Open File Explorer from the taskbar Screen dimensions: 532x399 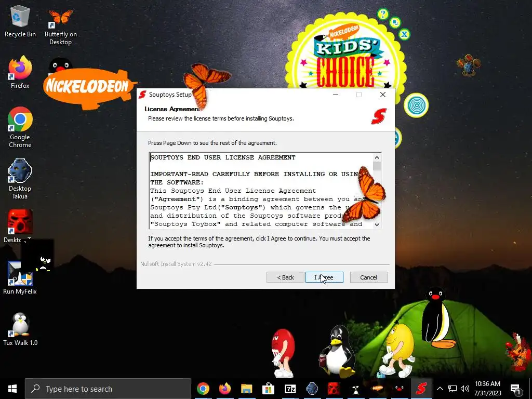pos(247,389)
